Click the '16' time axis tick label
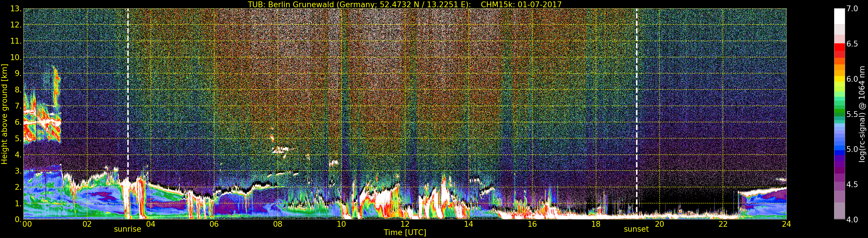The height and width of the screenshot is (238, 868). coord(532,224)
